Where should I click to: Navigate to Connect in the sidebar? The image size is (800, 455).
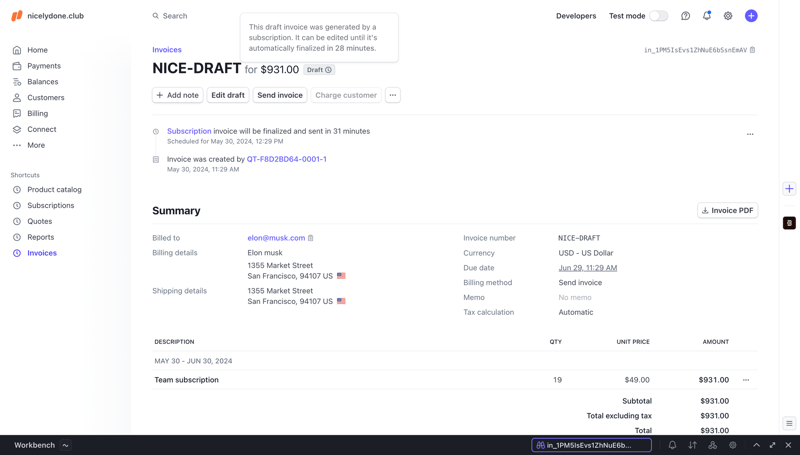(x=42, y=129)
